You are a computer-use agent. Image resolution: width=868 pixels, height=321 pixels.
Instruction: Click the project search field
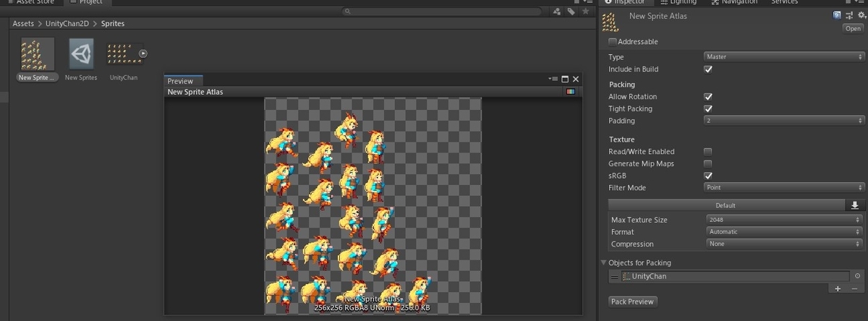point(441,12)
